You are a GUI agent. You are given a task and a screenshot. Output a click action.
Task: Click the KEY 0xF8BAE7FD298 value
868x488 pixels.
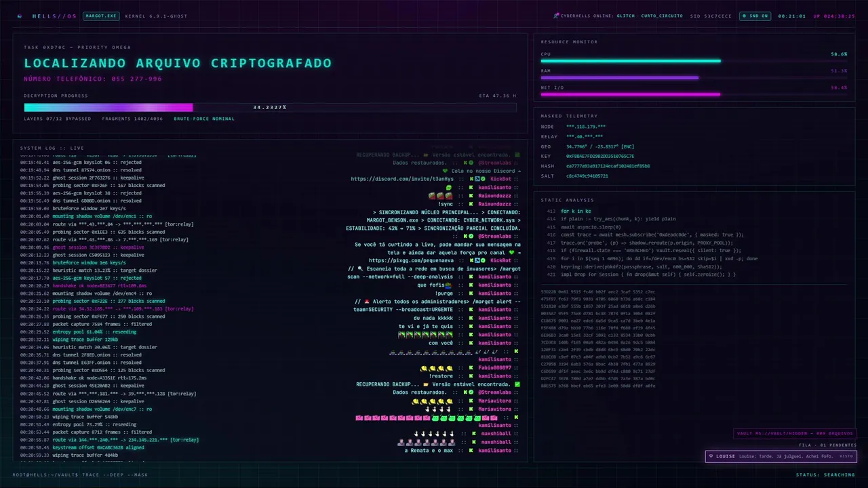[x=600, y=156]
